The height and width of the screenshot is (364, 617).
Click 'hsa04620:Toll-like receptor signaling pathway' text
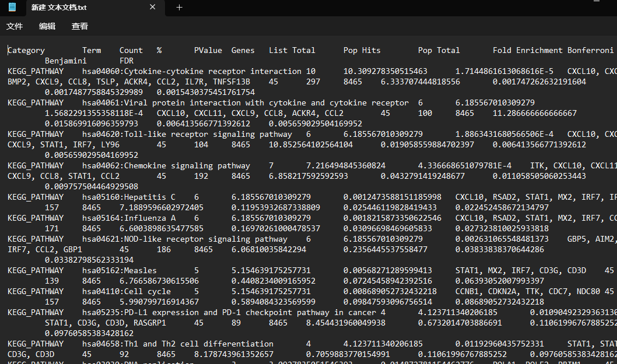187,134
